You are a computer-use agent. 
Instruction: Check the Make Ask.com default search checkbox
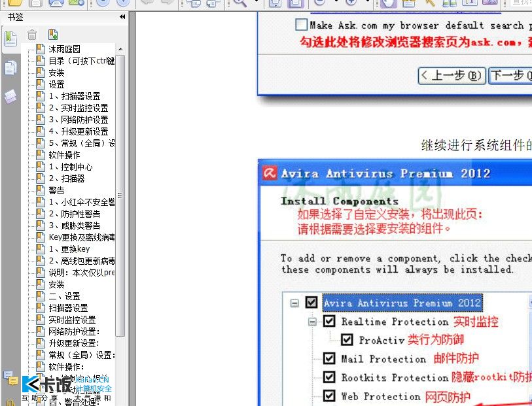301,25
